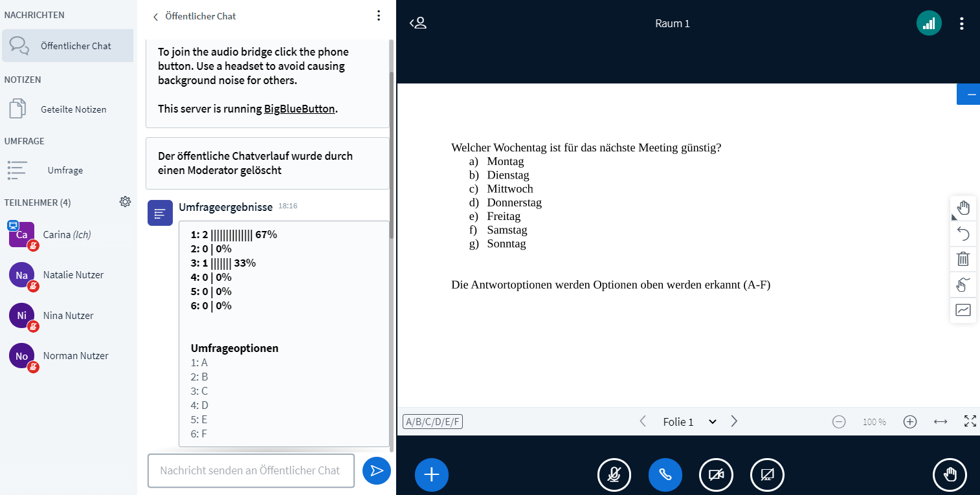Zoom in on the presentation
Image resolution: width=980 pixels, height=495 pixels.
(x=909, y=421)
